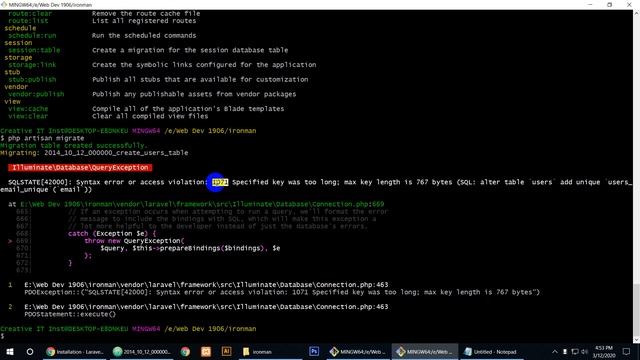Open the pinned Chrome taskbar icon
Viewport: 640px width, 360px height.
pos(185,351)
